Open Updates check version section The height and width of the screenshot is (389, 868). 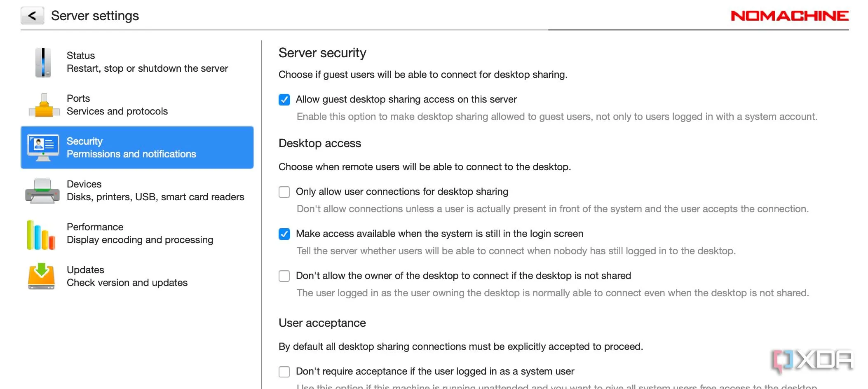coord(137,277)
